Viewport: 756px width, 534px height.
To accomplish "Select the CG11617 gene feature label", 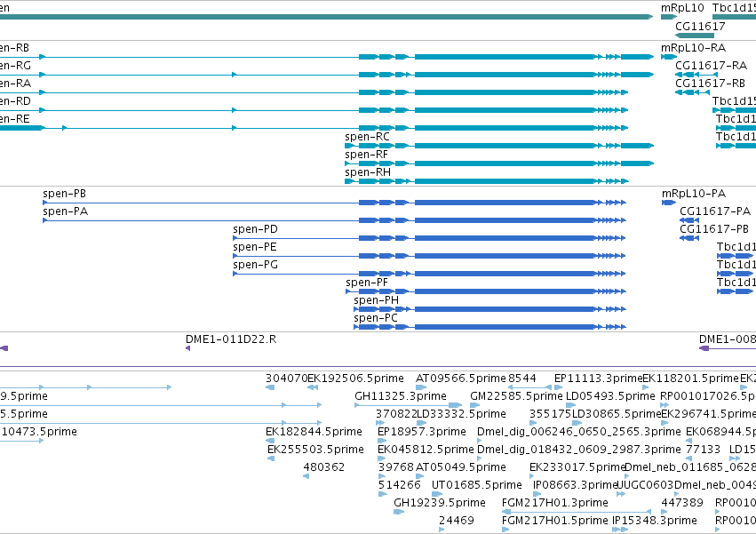I will (700, 26).
